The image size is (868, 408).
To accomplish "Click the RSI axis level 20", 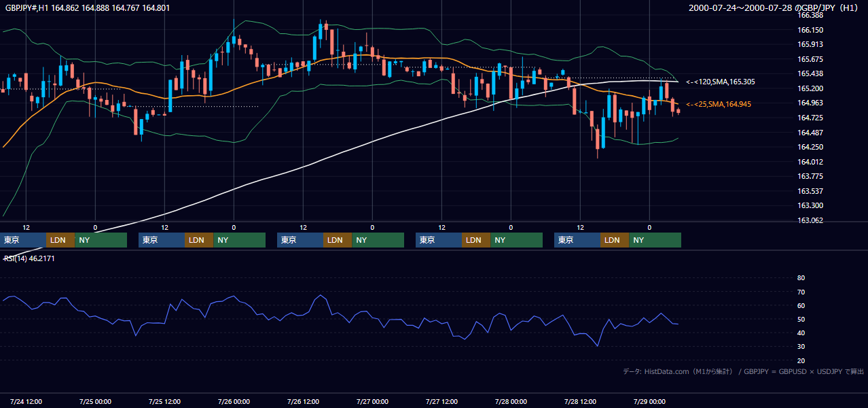I will 801,360.
